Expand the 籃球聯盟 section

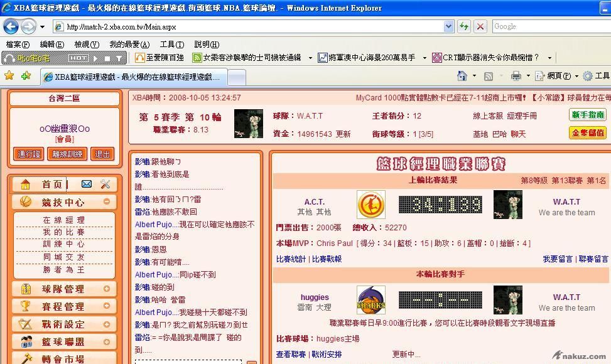tap(106, 342)
